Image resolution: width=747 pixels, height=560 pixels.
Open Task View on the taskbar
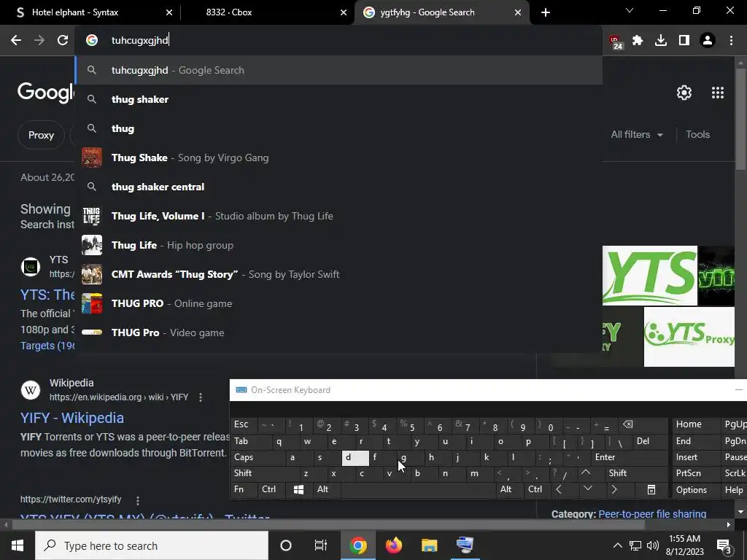tap(321, 545)
